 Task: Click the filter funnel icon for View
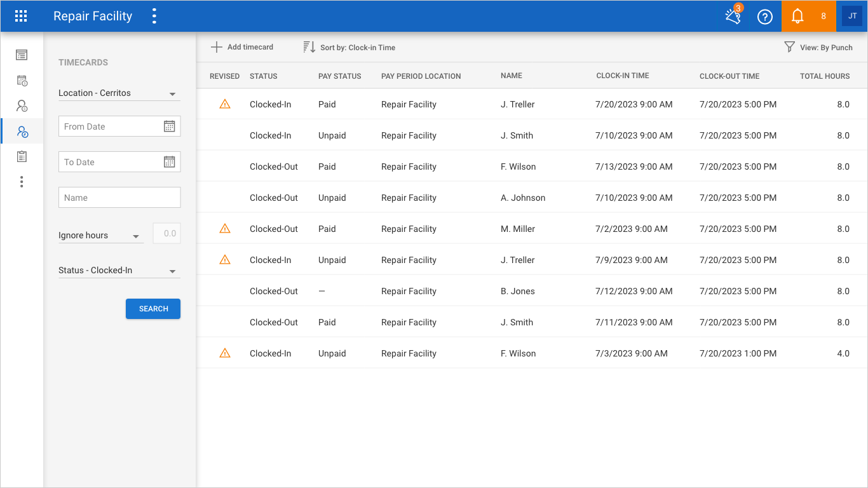pyautogui.click(x=789, y=47)
